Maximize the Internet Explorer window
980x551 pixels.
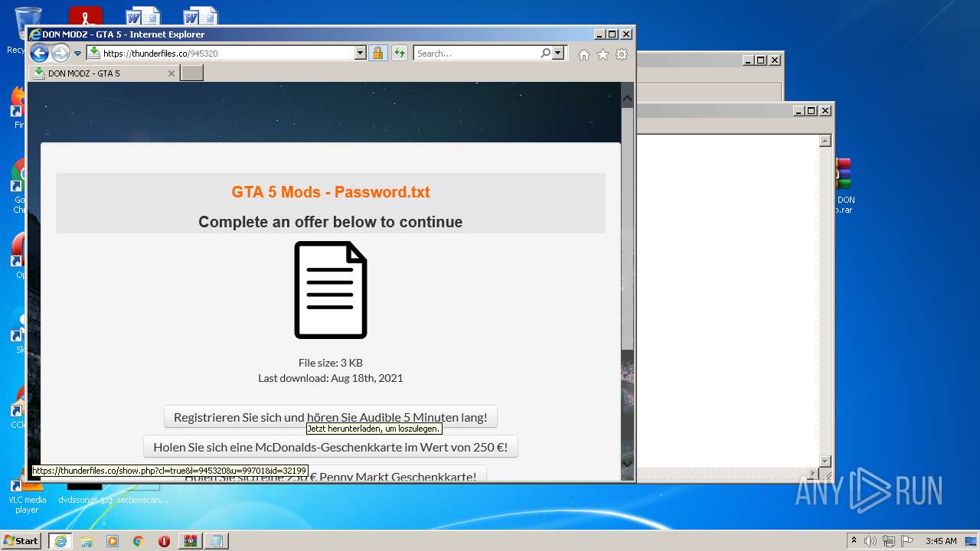coord(612,34)
